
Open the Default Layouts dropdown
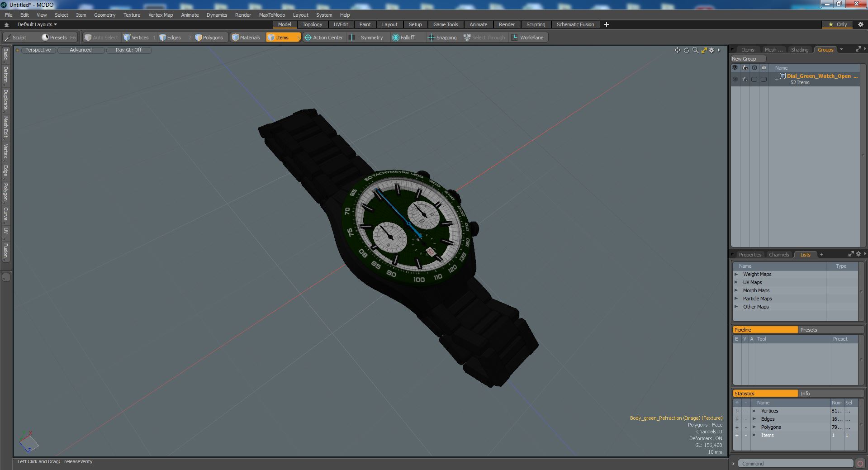37,24
